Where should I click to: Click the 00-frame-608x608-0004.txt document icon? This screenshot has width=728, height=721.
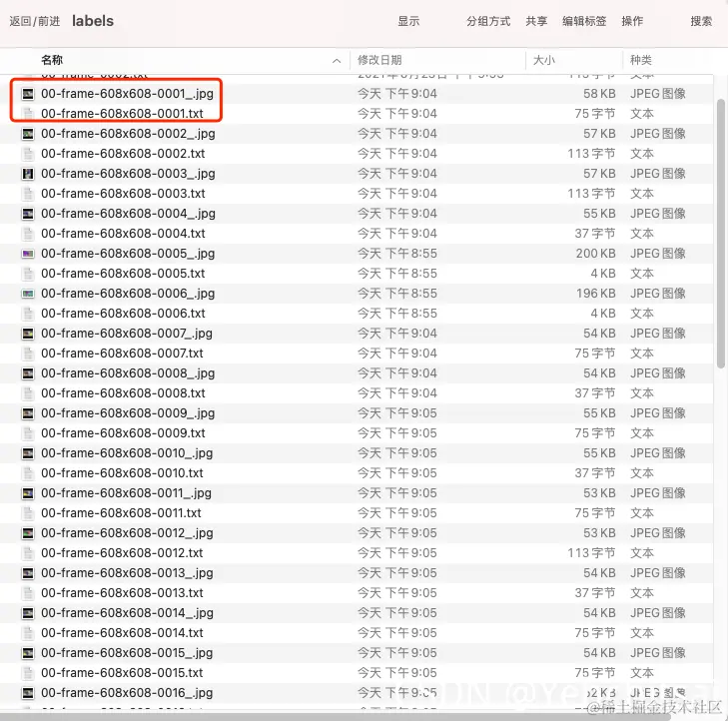tap(28, 234)
